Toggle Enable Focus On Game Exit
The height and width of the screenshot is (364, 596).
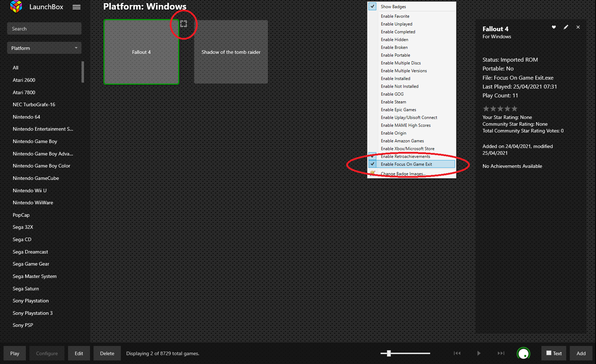pos(372,164)
